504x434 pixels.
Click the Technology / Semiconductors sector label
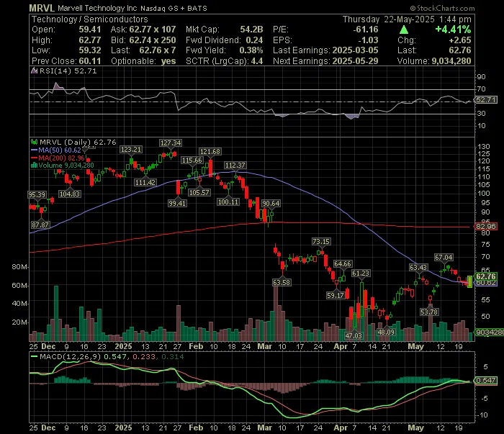[90, 19]
